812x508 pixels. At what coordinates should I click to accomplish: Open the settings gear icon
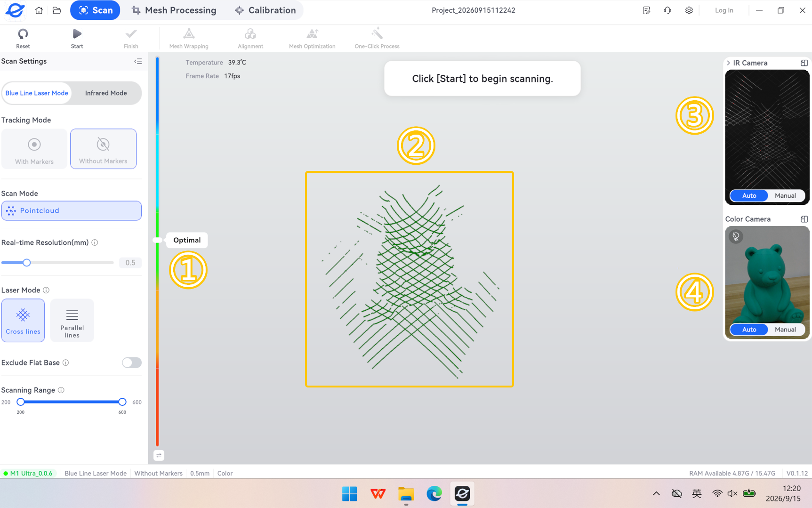point(689,10)
